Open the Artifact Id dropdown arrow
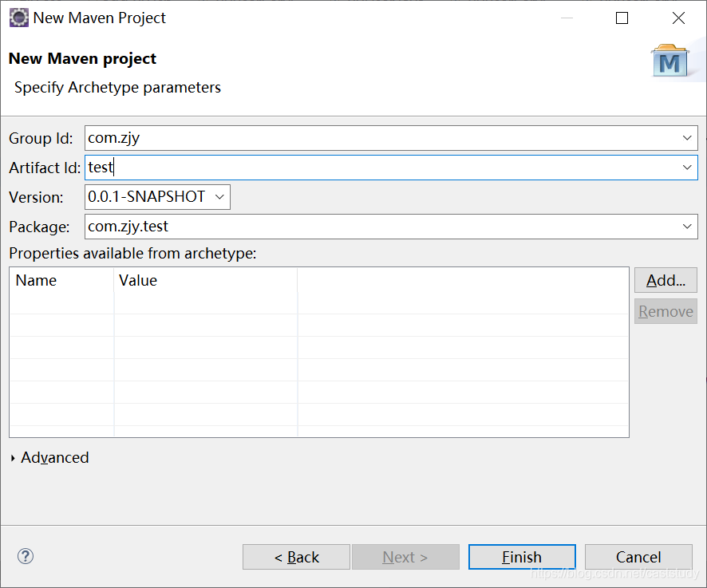Viewport: 707px width, 588px height. [687, 168]
